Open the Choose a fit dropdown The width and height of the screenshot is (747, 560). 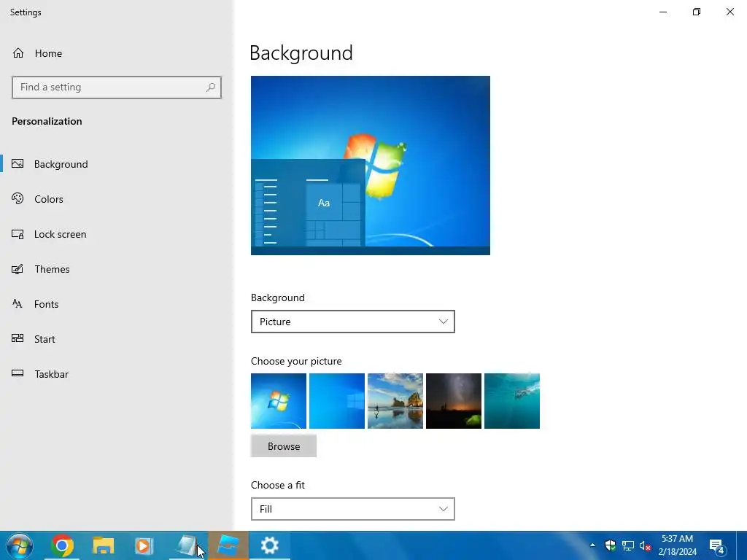click(353, 509)
